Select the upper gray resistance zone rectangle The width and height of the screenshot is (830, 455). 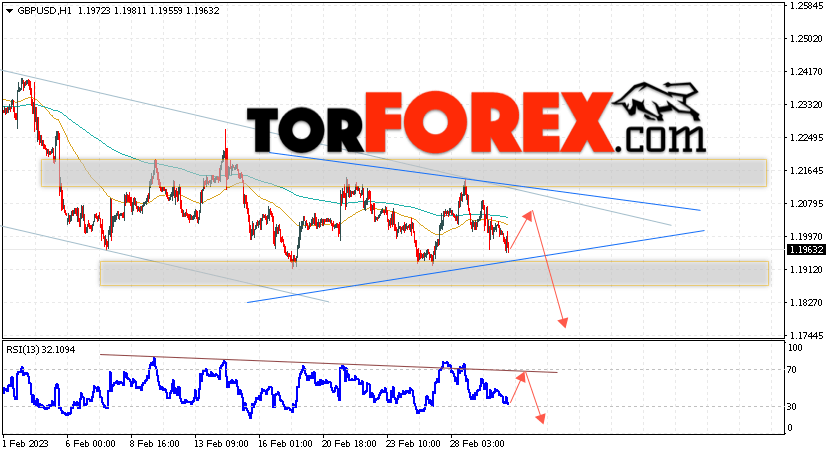tap(404, 173)
